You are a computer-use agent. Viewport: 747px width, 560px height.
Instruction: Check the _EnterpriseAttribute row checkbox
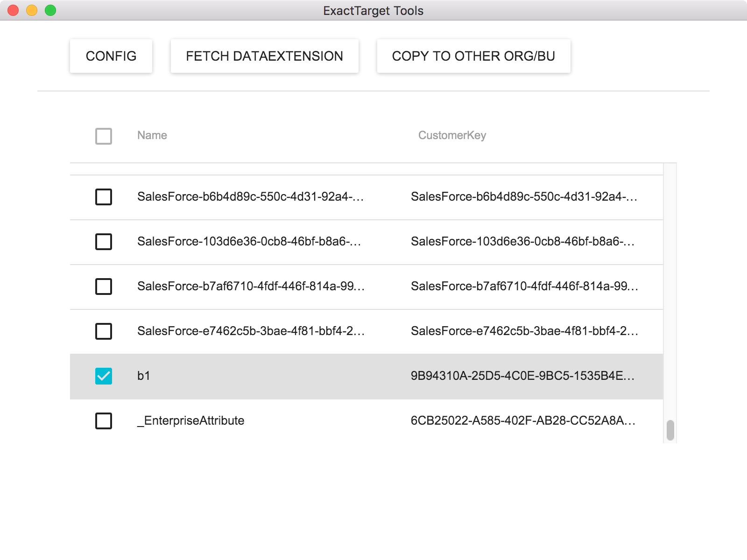104,421
